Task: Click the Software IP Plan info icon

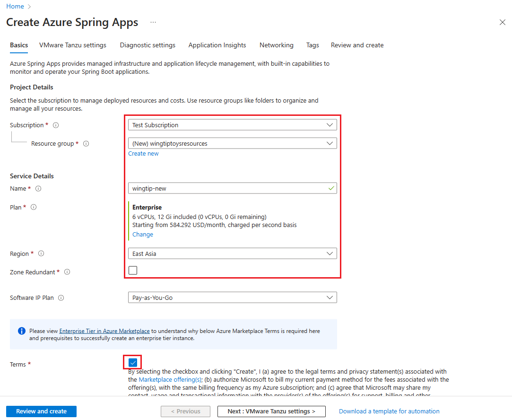Action: coord(61,297)
